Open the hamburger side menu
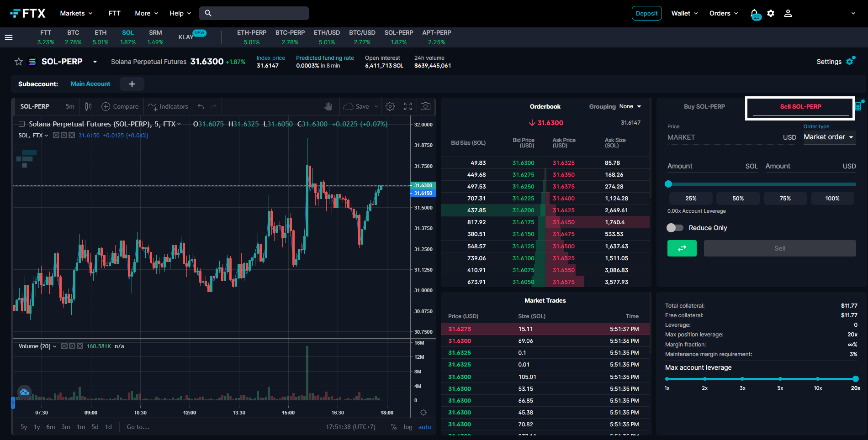 pyautogui.click(x=9, y=37)
